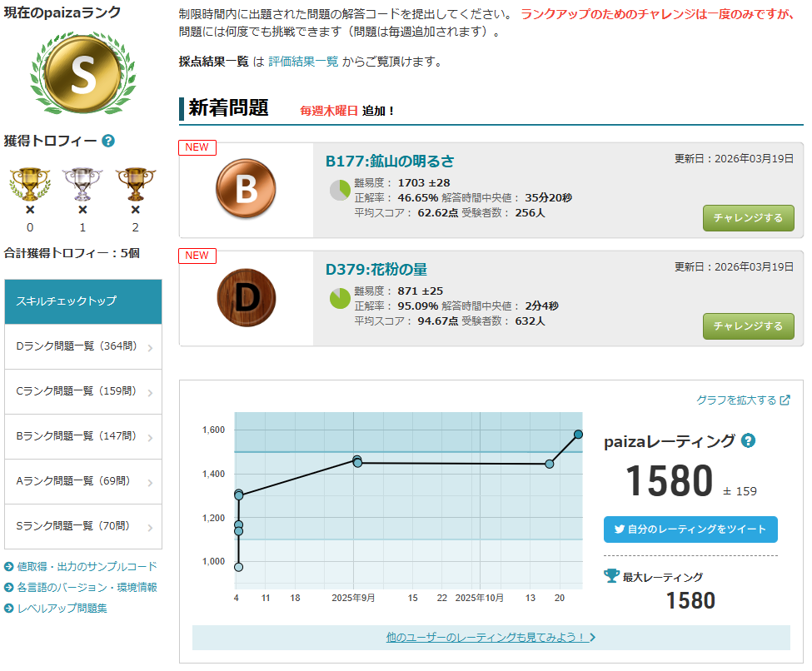Open Cランク問題一覧 (159問)

[82, 392]
